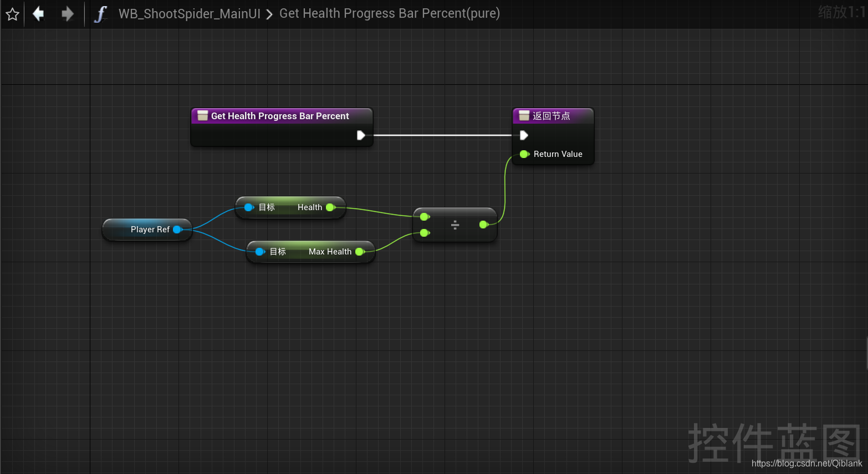The image size is (868, 474).
Task: Click the 目标 input pin on Health node
Action: coord(249,207)
